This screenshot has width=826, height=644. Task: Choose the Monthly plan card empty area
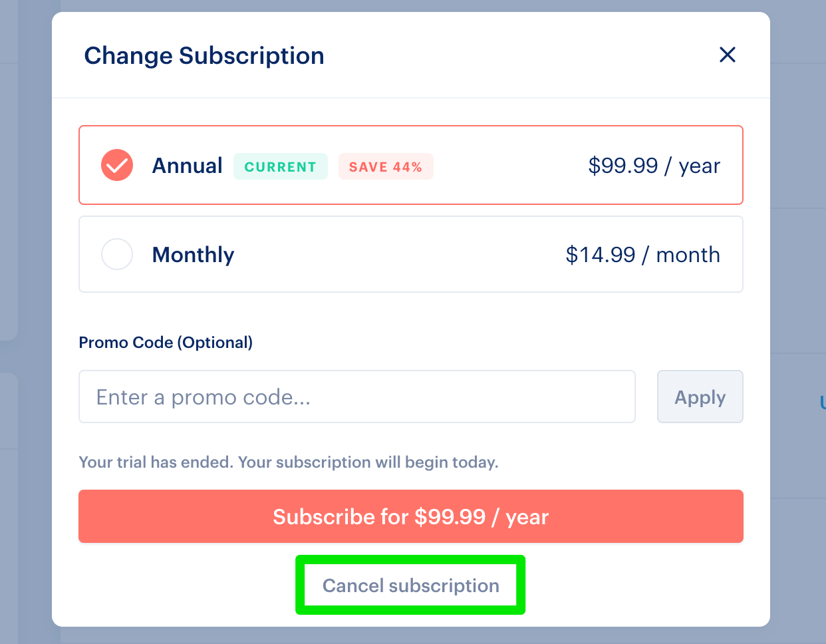point(399,254)
